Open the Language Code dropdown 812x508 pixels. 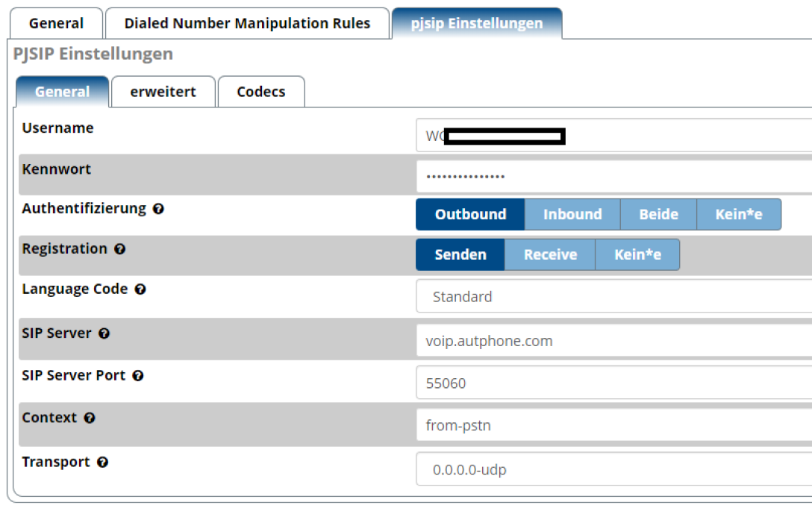613,296
